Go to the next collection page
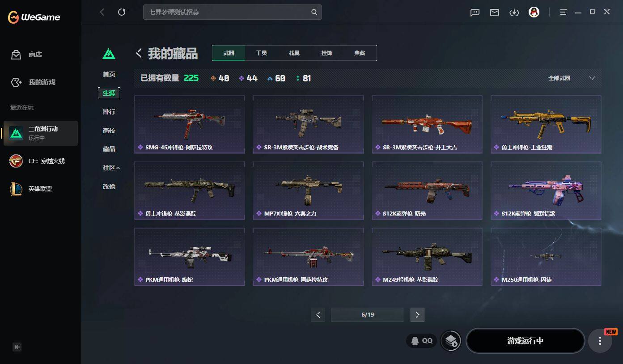The width and height of the screenshot is (623, 364). (x=417, y=315)
